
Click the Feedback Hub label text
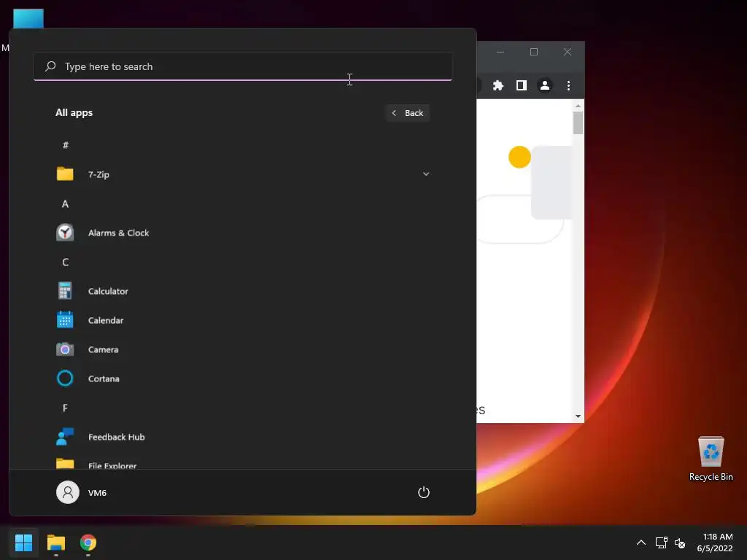116,437
